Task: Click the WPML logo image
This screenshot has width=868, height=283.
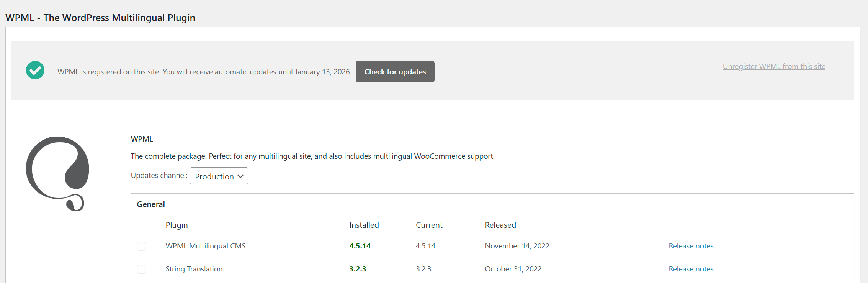Action: point(57,174)
